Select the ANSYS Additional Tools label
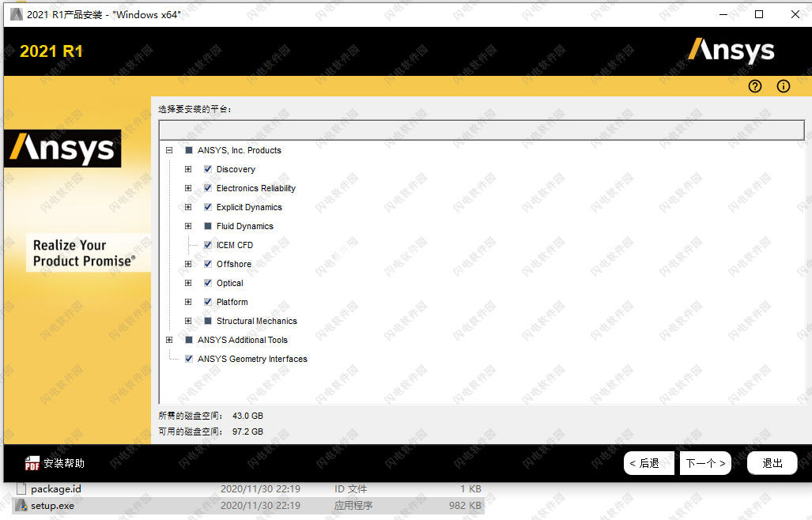This screenshot has width=812, height=520. click(x=243, y=340)
